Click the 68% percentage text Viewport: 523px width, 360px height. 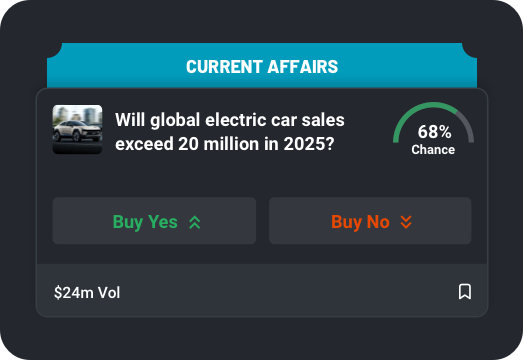434,132
